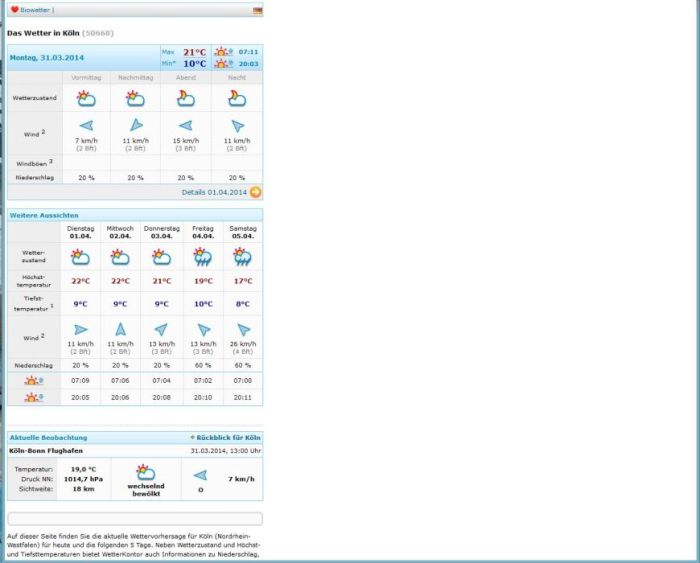This screenshot has width=700, height=563.
Task: Click Dienstag wind arrow pointing right
Action: pos(80,329)
